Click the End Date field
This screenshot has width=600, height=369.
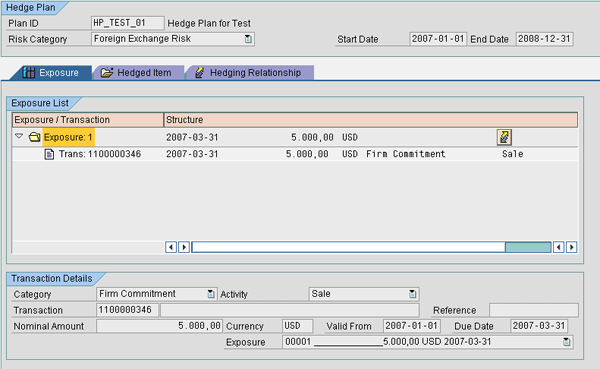pyautogui.click(x=544, y=39)
